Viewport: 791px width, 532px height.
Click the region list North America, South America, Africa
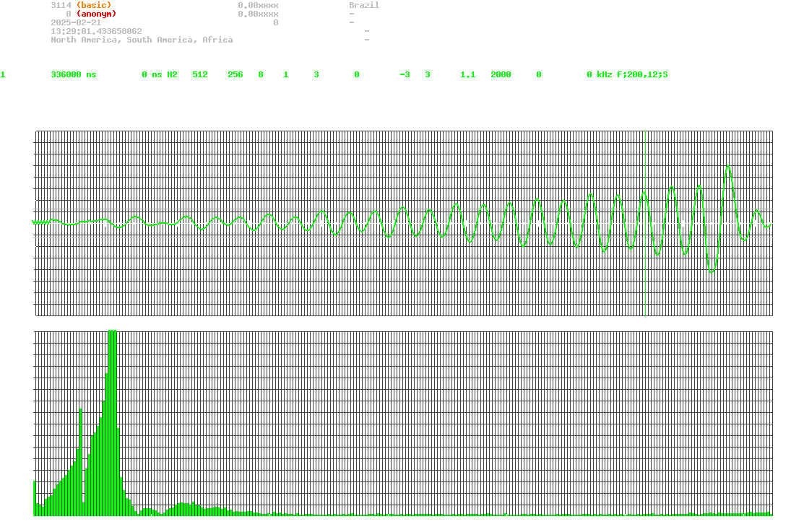click(142, 40)
